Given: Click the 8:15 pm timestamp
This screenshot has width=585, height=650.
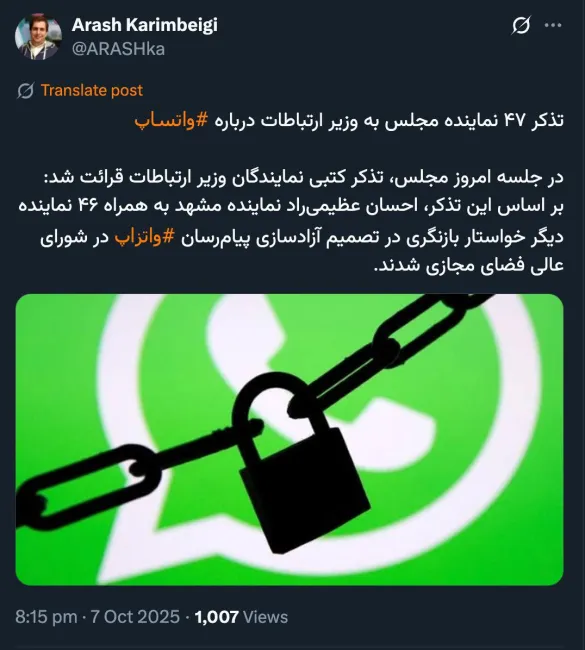Looking at the screenshot, I should click(x=46, y=617).
